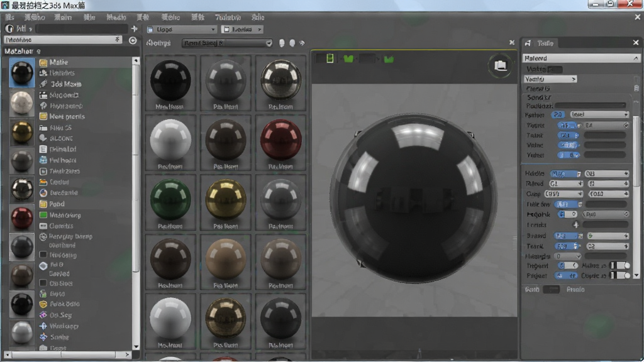Image resolution: width=644 pixels, height=362 pixels.
Task: Open the first menu bar item
Action: pyautogui.click(x=9, y=17)
